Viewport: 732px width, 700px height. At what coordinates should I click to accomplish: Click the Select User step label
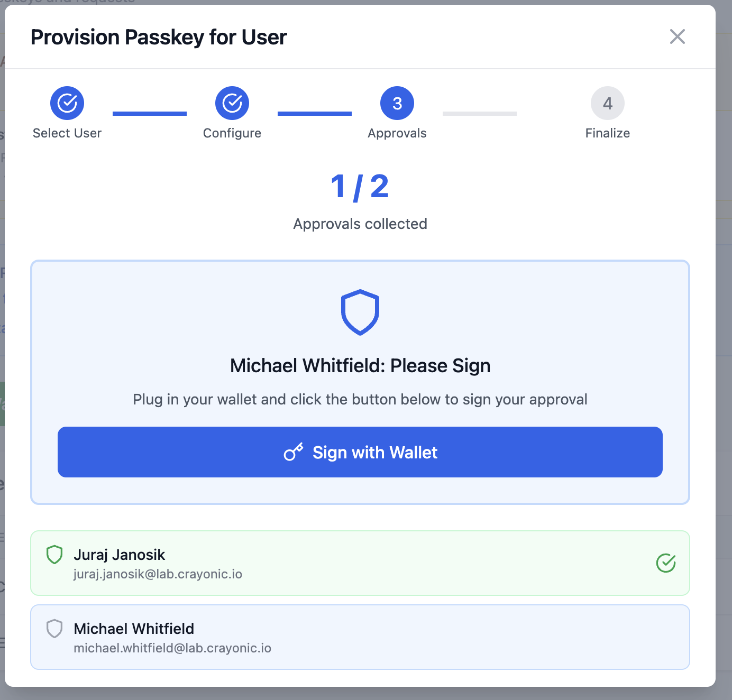point(67,133)
